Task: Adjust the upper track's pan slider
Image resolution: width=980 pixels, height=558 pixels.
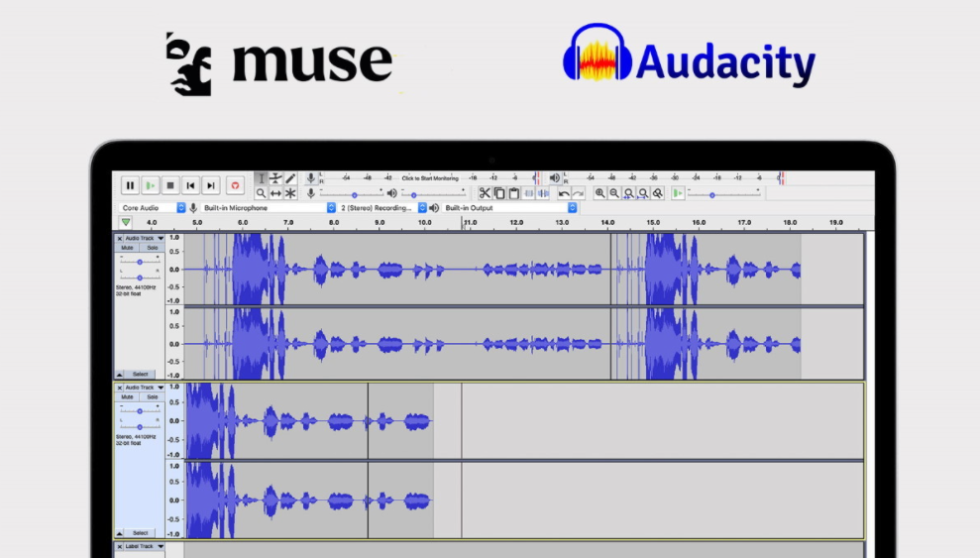Action: 140,277
